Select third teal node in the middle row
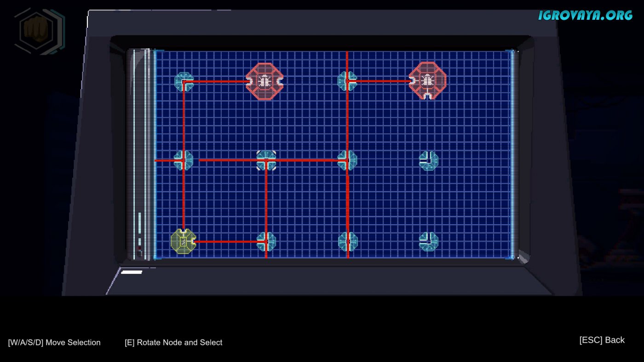Screen dimensions: 644x362 [x=347, y=160]
